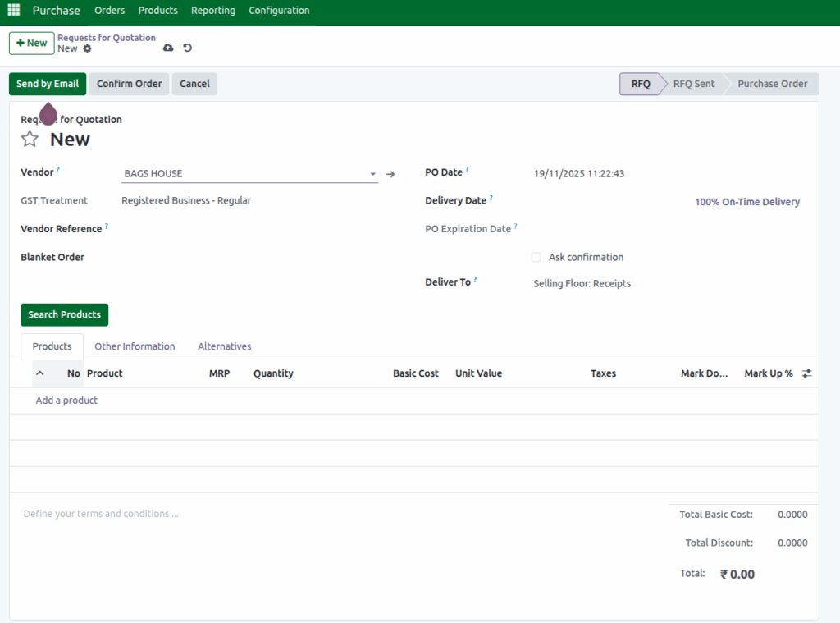
Task: Open the Configuration menu
Action: tap(279, 10)
